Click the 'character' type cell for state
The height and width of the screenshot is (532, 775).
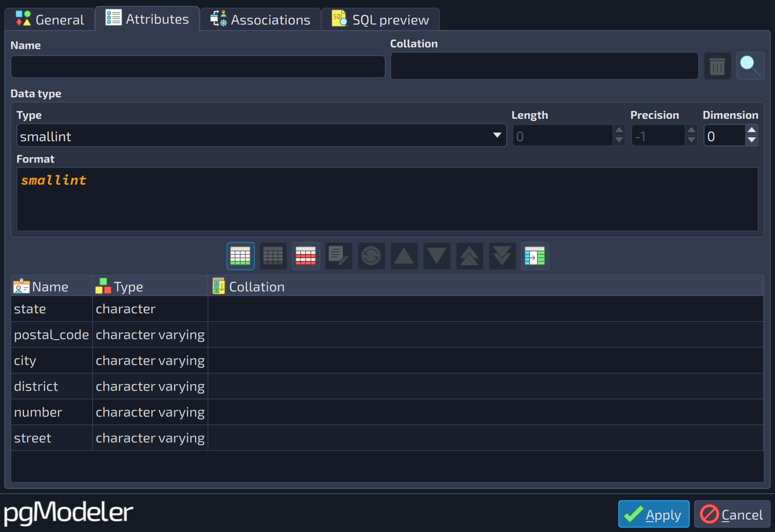pyautogui.click(x=150, y=309)
